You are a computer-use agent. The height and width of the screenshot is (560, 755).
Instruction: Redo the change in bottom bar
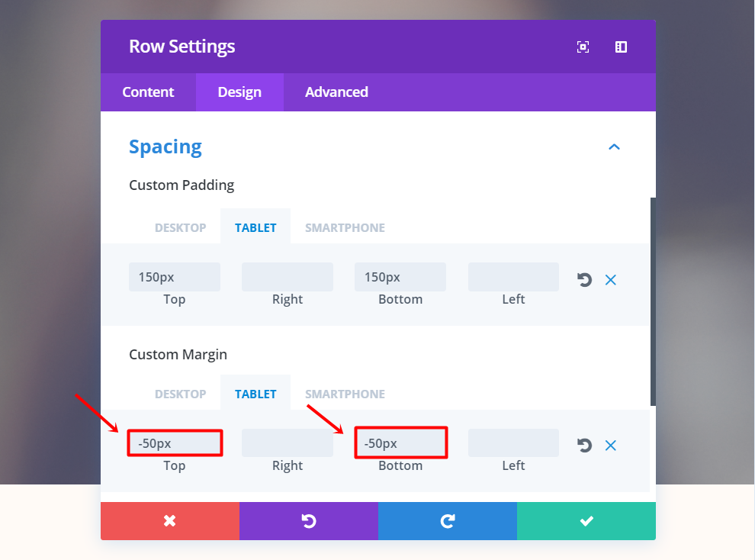[448, 521]
